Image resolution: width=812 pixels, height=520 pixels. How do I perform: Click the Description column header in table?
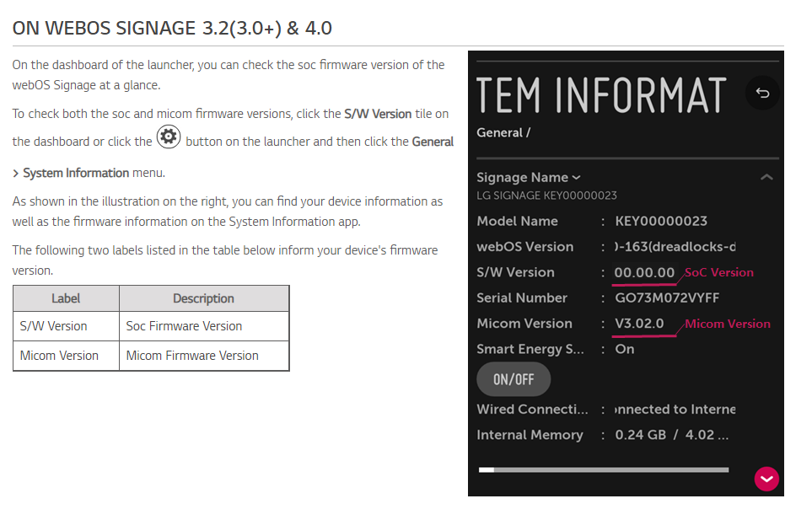[203, 298]
